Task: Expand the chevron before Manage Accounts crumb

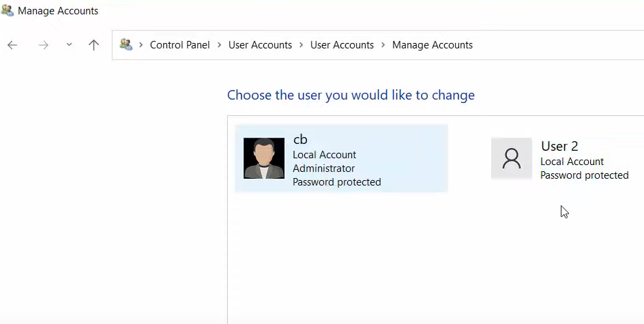Action: click(383, 45)
